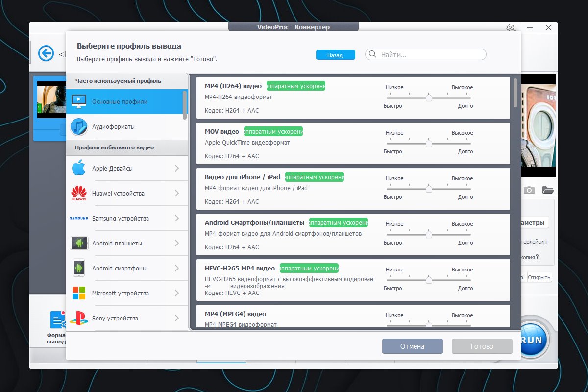Click the Готово button
588x392 pixels.
point(482,346)
